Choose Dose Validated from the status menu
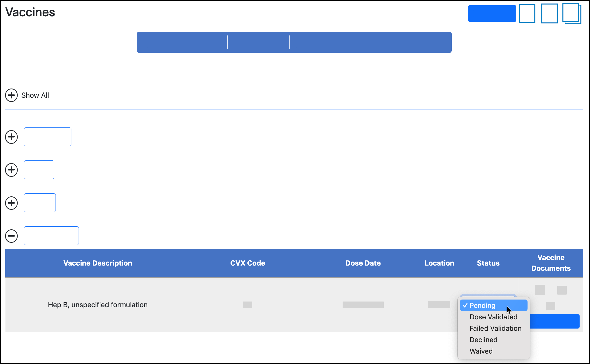 point(493,317)
